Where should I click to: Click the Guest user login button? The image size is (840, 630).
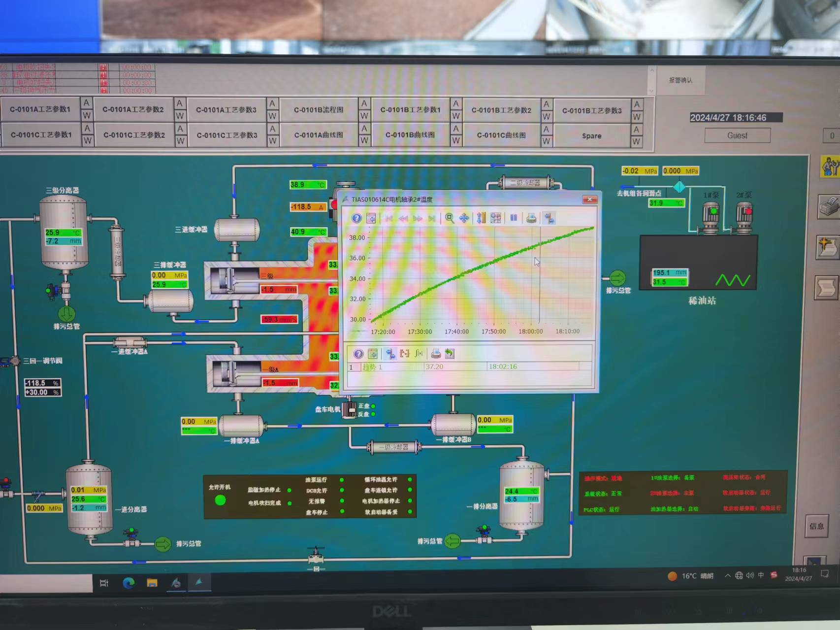point(737,135)
